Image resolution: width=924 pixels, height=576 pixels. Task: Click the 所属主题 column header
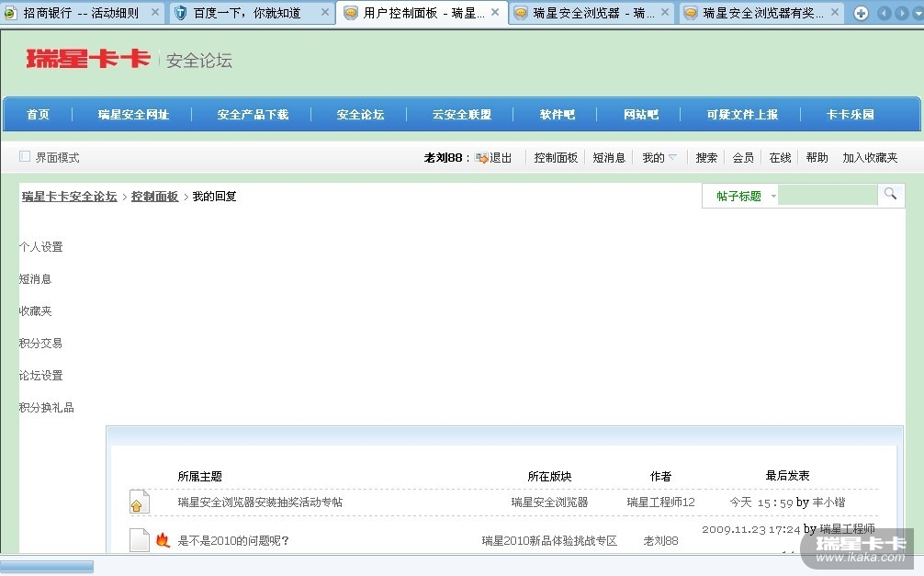click(x=199, y=477)
